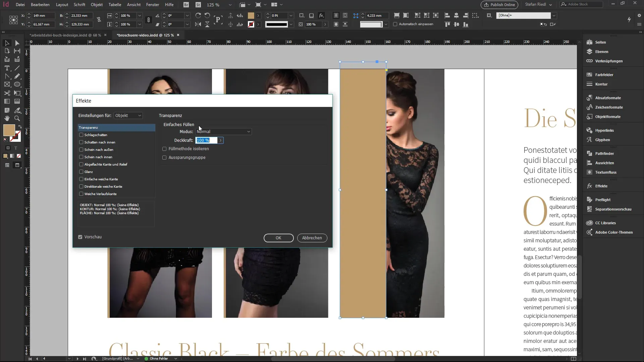The width and height of the screenshot is (644, 362).
Task: Enable Glanz effect checkbox
Action: coord(81,172)
